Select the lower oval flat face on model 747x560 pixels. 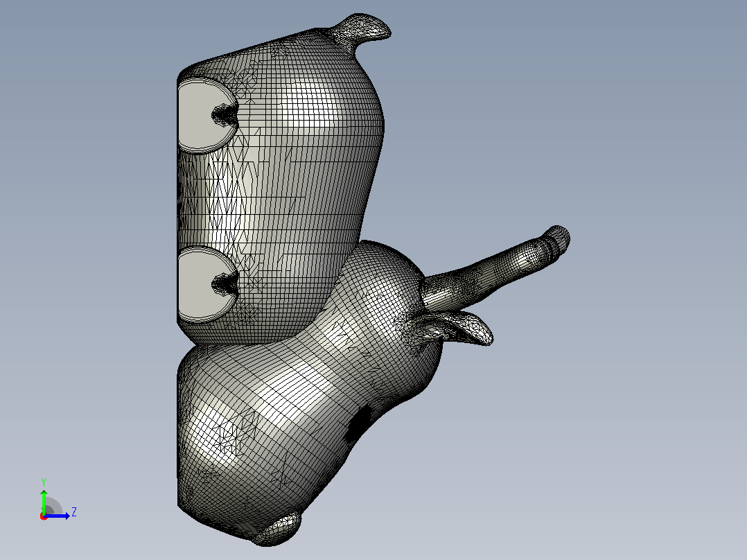[x=197, y=285]
